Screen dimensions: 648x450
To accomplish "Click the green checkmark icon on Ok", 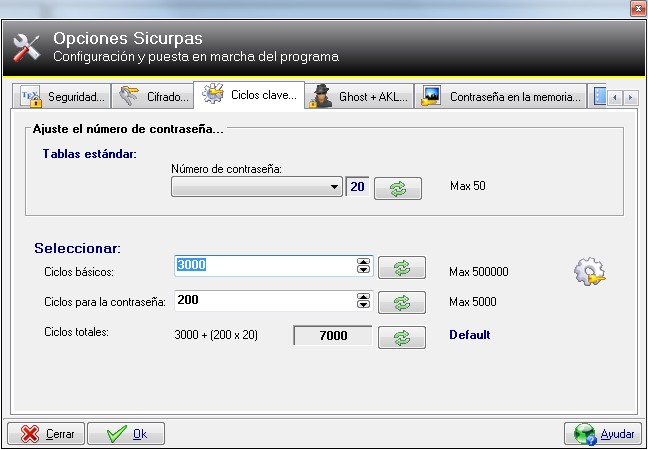I will [117, 434].
